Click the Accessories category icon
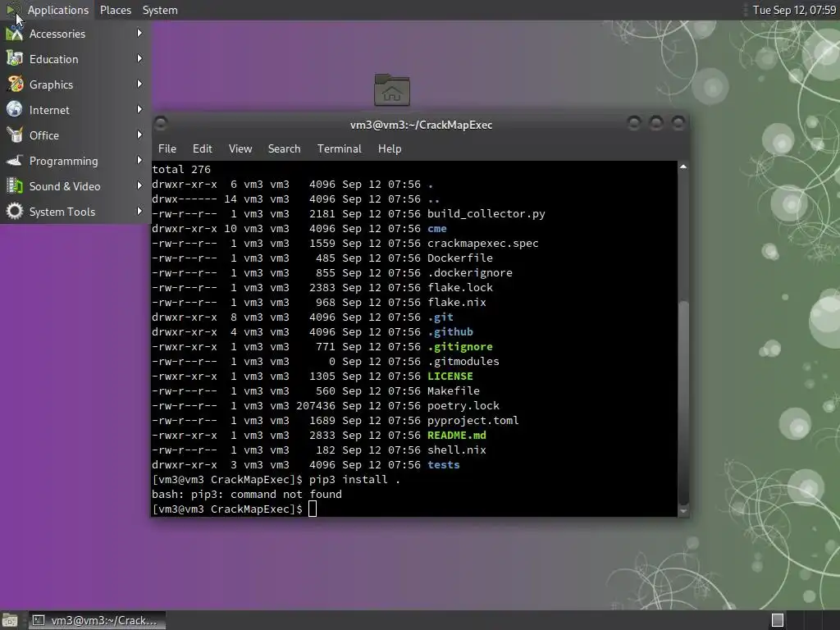 point(15,34)
